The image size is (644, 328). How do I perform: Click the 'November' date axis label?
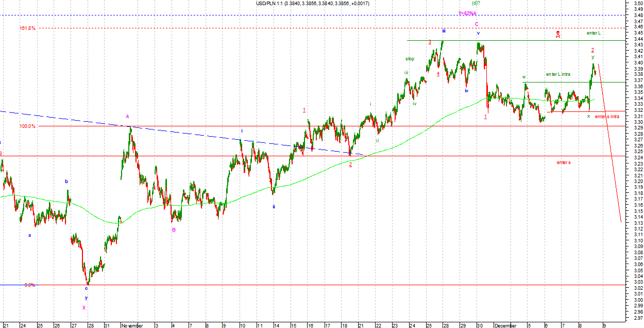point(131,325)
